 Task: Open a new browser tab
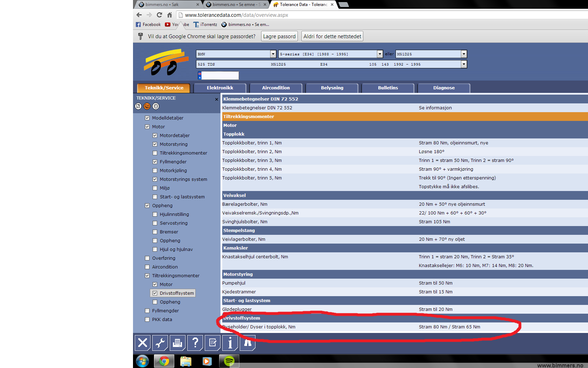tap(344, 5)
